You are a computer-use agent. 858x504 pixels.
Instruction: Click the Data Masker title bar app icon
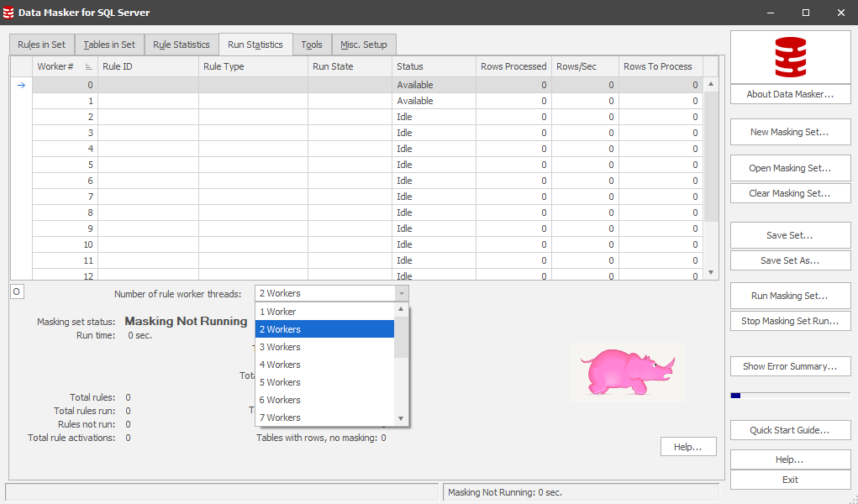[9, 13]
